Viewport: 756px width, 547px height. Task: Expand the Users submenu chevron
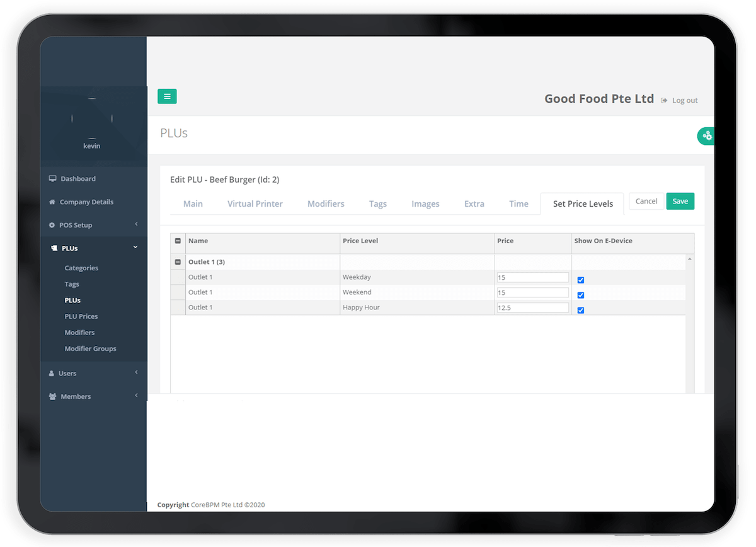coord(136,372)
